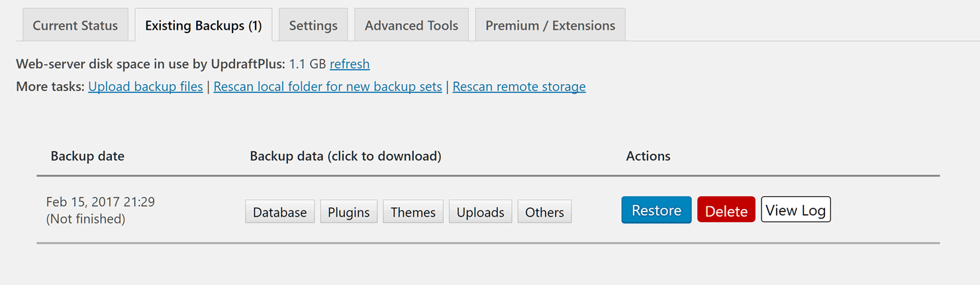The image size is (980, 285).
Task: Download the Database backup data
Action: [x=280, y=212]
